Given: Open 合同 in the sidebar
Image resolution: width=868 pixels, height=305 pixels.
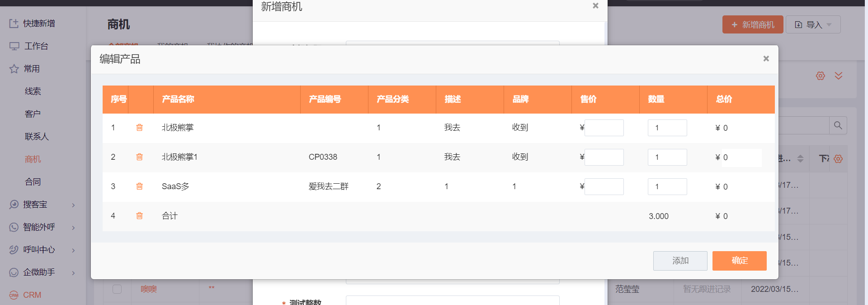Looking at the screenshot, I should 33,181.
